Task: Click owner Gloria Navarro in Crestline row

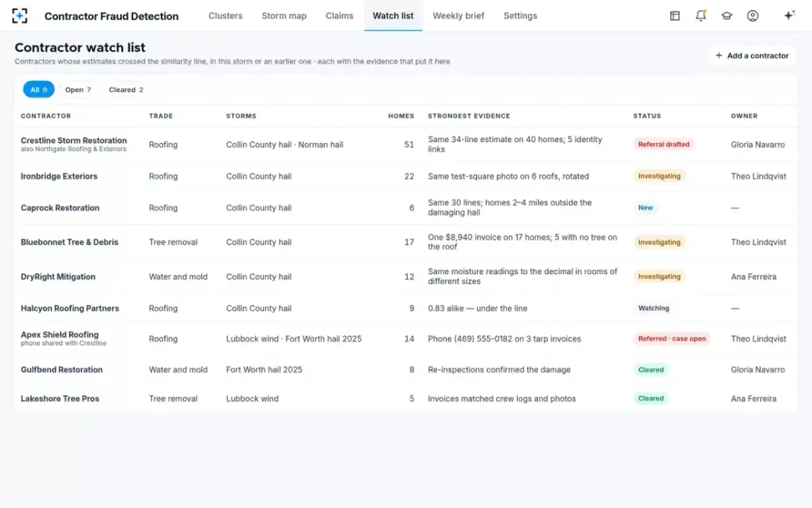Action: (758, 144)
